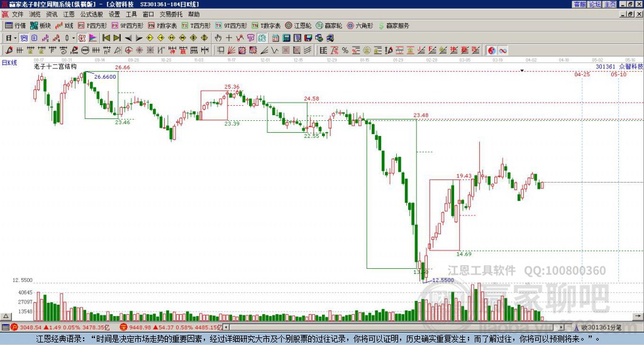Screen dimensions: 644x345
Task: Click the 主页 homepage button
Action: coord(610,4)
